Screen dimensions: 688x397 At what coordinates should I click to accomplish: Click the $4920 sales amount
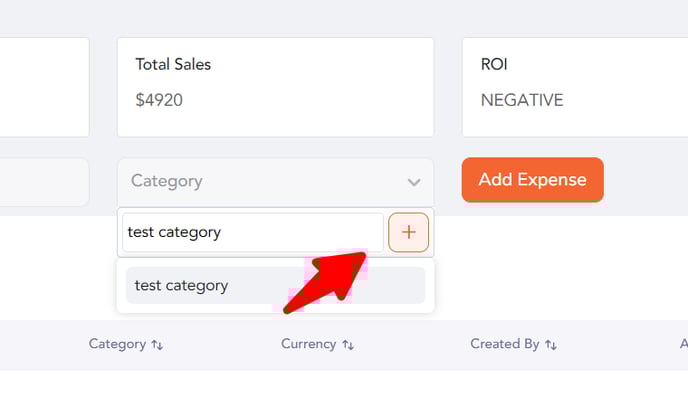point(159,100)
